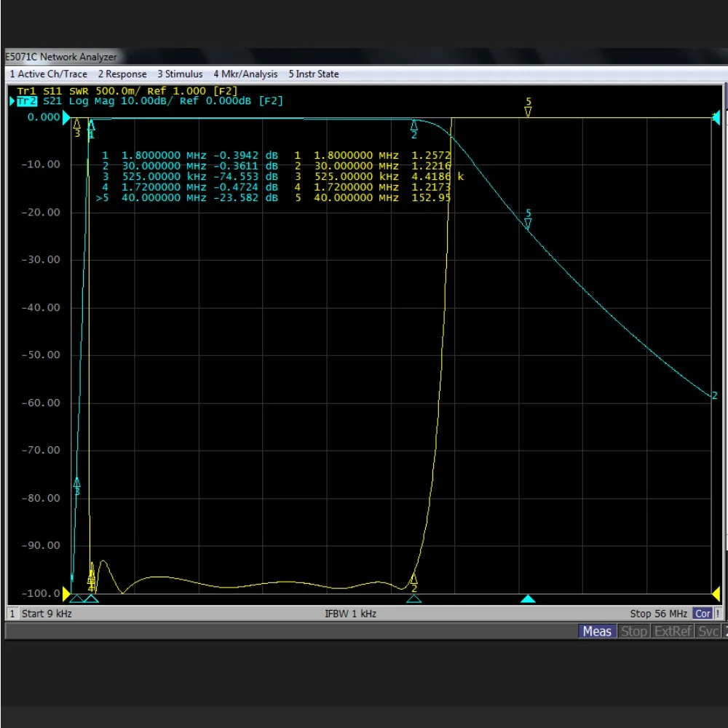Click the cyan reference triangle at 0.000

66,117
